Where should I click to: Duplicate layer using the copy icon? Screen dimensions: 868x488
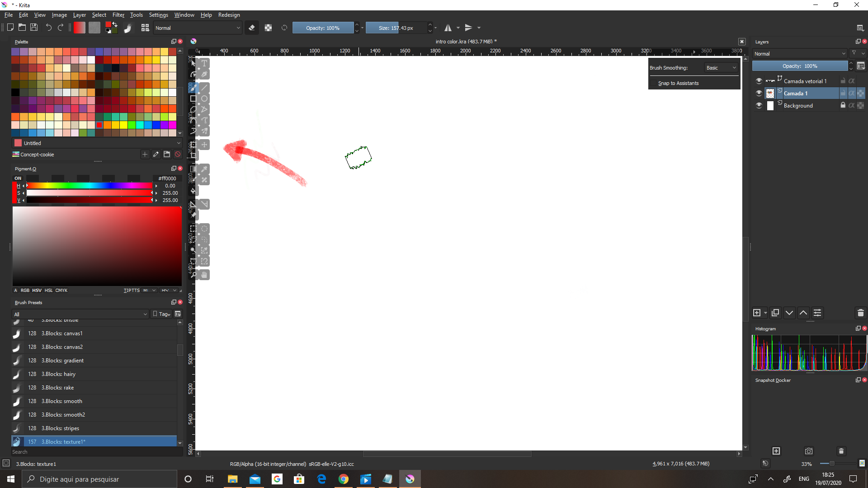pyautogui.click(x=775, y=313)
